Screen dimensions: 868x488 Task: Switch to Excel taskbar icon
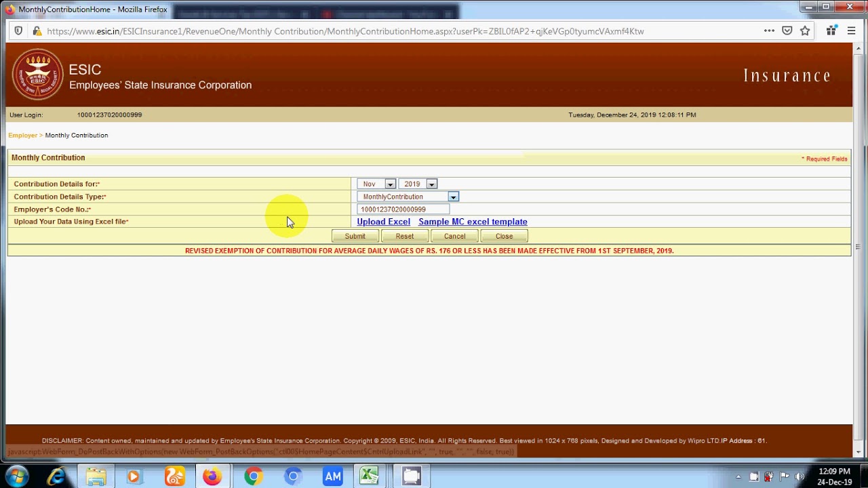(370, 476)
